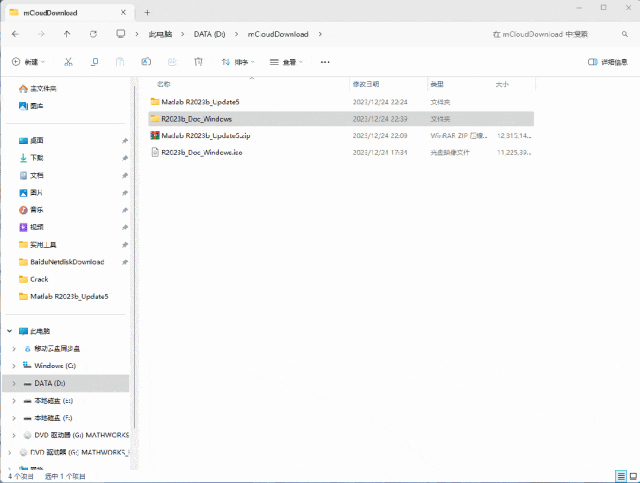
Task: Expand the DATA (D:) drive node
Action: click(14, 383)
